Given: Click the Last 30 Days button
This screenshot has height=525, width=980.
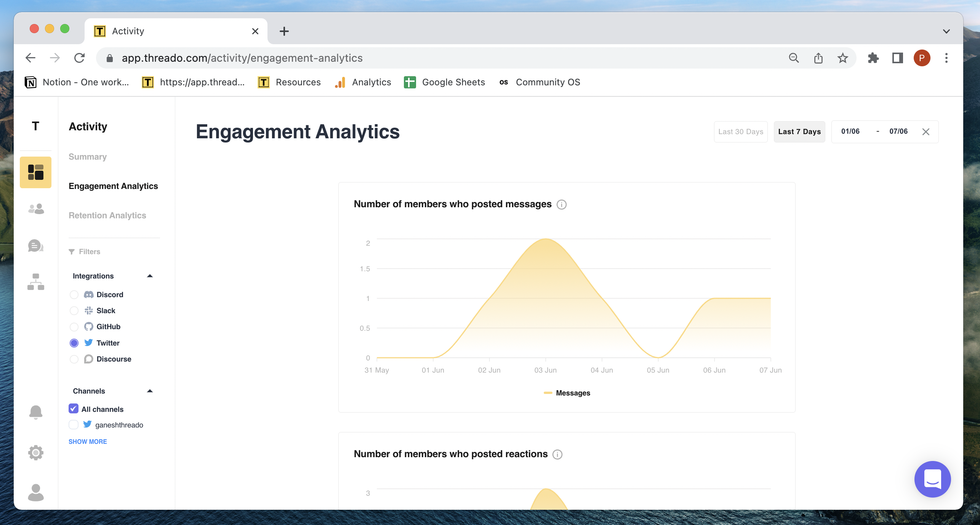Looking at the screenshot, I should tap(740, 131).
